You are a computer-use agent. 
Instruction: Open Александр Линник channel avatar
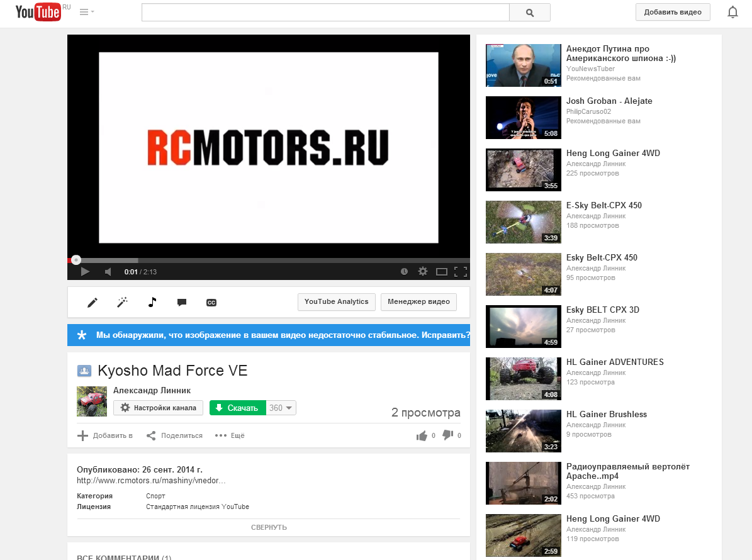(92, 401)
